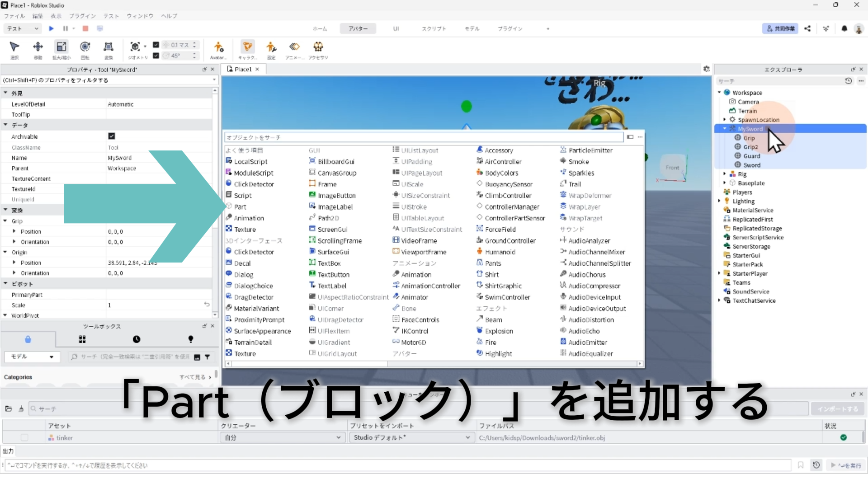This screenshot has width=868, height=488.
Task: Click the insert-object list horizontal scrollbar
Action: 310,364
